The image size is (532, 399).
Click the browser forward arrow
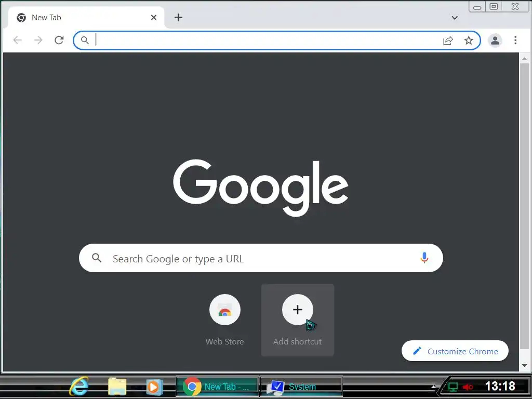point(38,41)
